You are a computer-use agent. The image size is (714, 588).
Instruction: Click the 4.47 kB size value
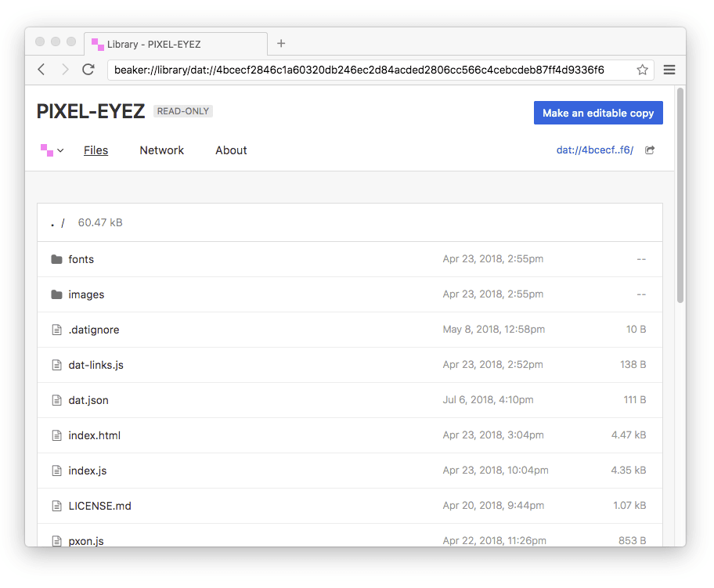click(x=629, y=435)
